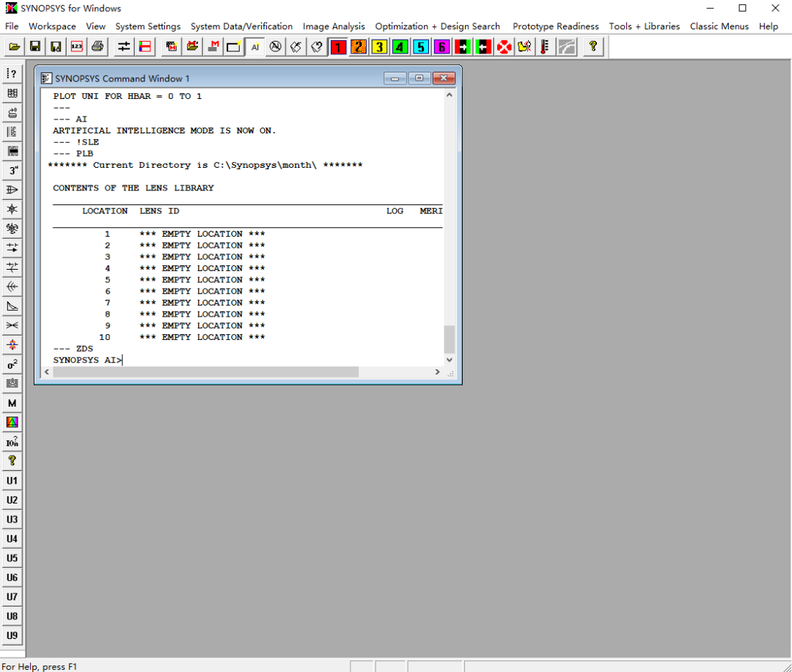This screenshot has height=672, width=792.
Task: Click the rainbow color triangle sidebar icon
Action: [12, 422]
